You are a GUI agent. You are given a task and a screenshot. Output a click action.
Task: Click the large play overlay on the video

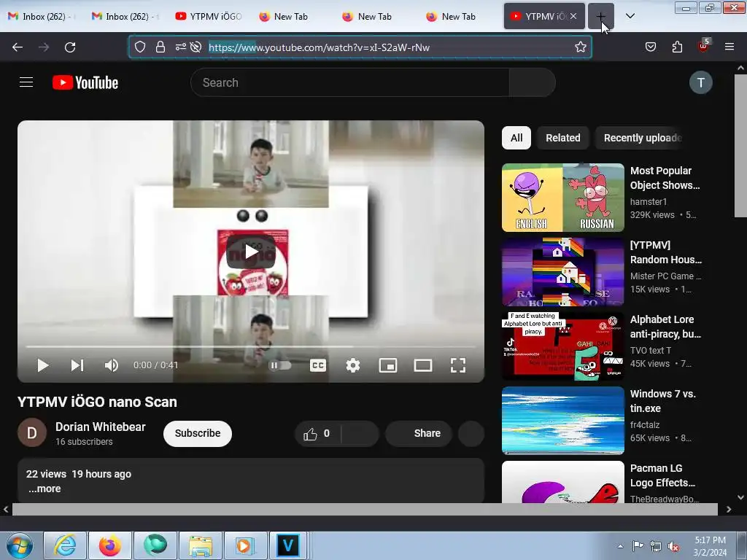pos(251,252)
